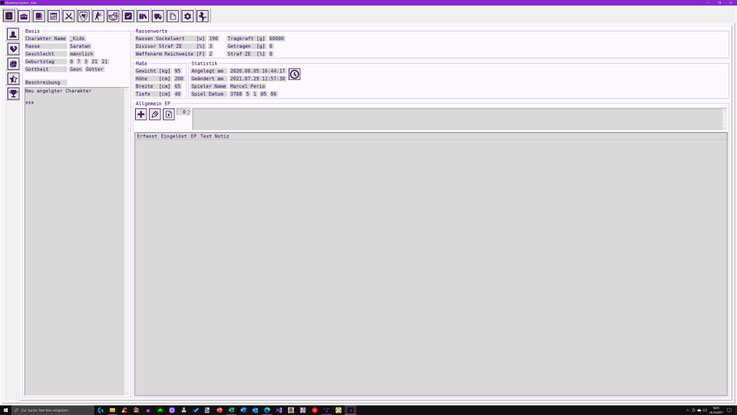Click the action center icon in system tray
Viewport: 737px width, 415px height.
point(729,410)
